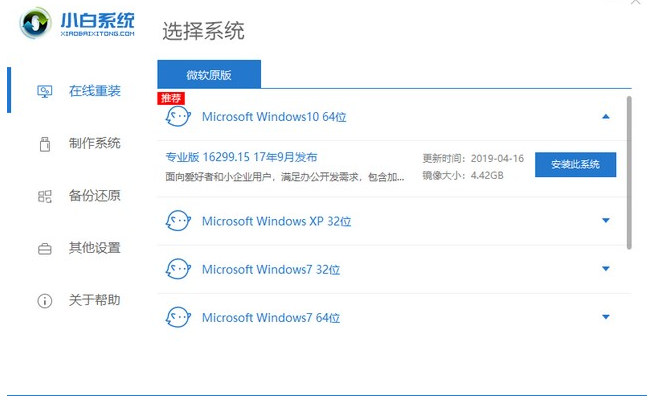Expand the Windows7 32位 arrow
Screen dimensions: 648x398
click(x=606, y=269)
